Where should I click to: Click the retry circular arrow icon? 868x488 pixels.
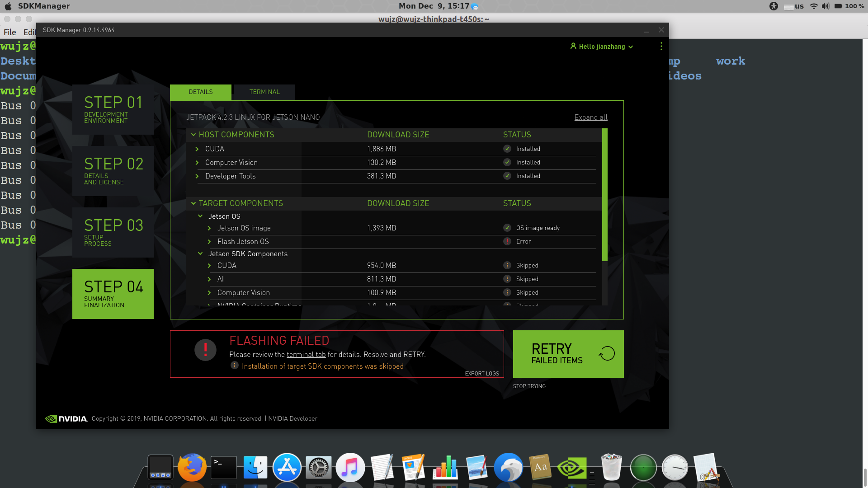click(607, 353)
